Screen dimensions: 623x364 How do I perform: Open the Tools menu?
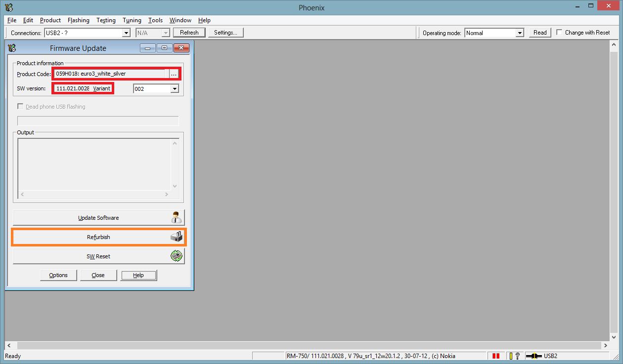coord(156,20)
